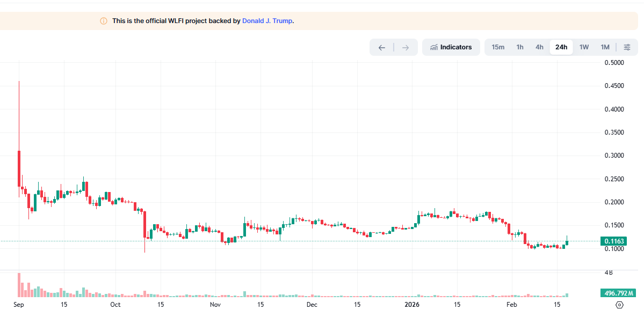Screen dimensions: 644x317
Task: Select the 1h chart interval
Action: [x=520, y=47]
